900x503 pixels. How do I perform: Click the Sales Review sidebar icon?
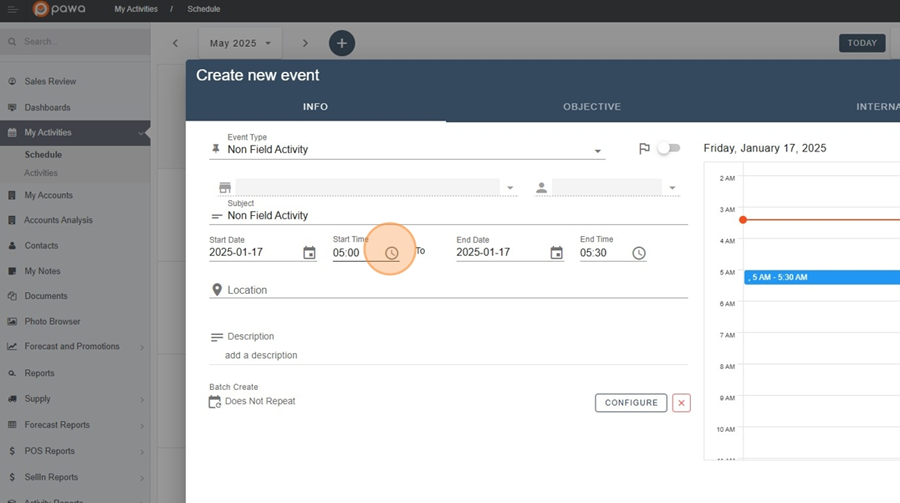[x=12, y=82]
